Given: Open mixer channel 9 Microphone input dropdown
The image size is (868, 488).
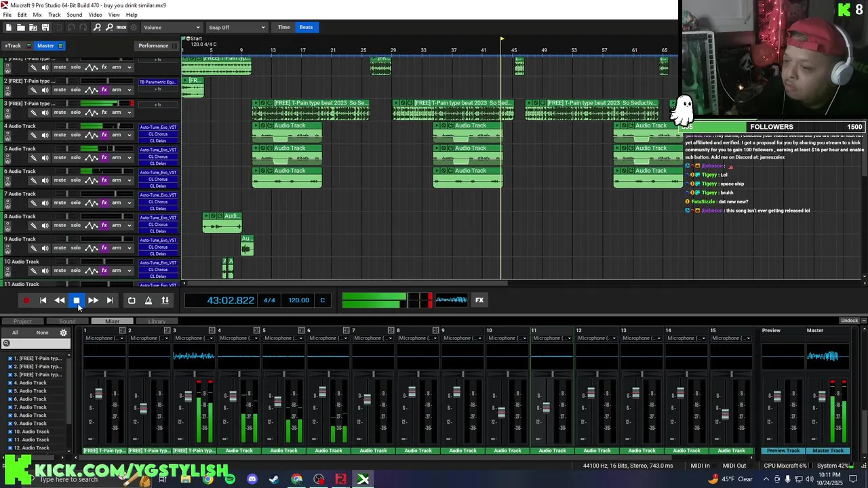Looking at the screenshot, I should pyautogui.click(x=462, y=338).
